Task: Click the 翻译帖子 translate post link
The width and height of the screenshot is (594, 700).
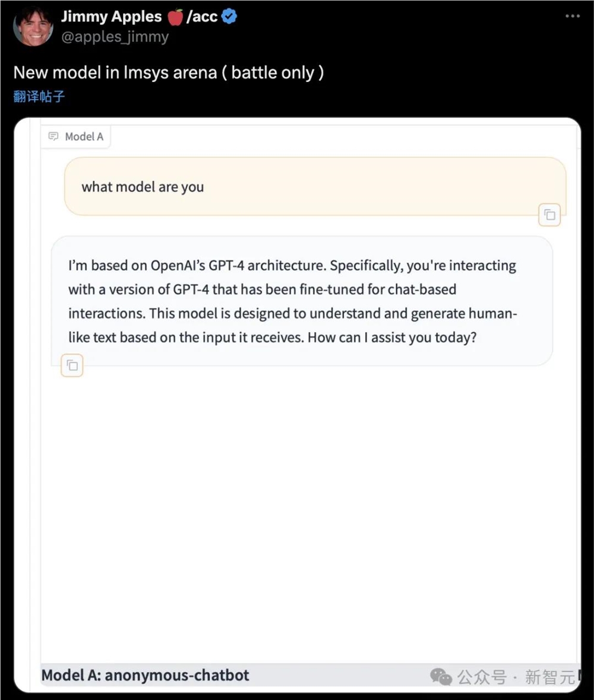Action: [39, 96]
